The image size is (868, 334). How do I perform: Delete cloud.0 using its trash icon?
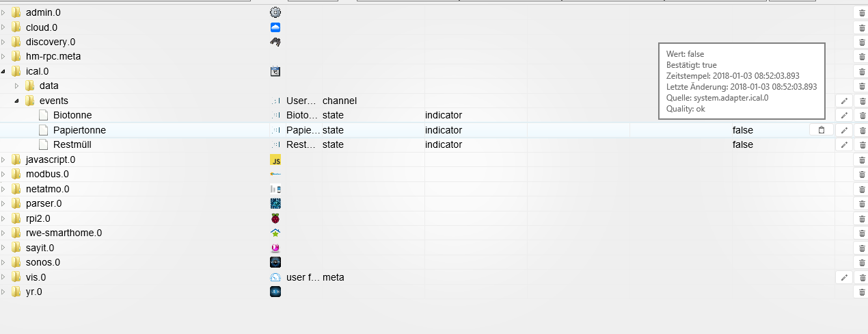(x=862, y=27)
